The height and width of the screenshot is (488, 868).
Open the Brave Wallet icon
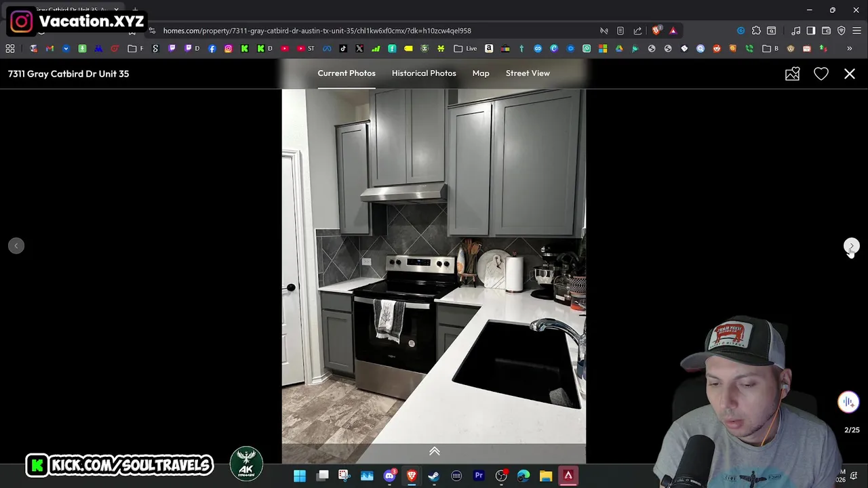coord(826,30)
